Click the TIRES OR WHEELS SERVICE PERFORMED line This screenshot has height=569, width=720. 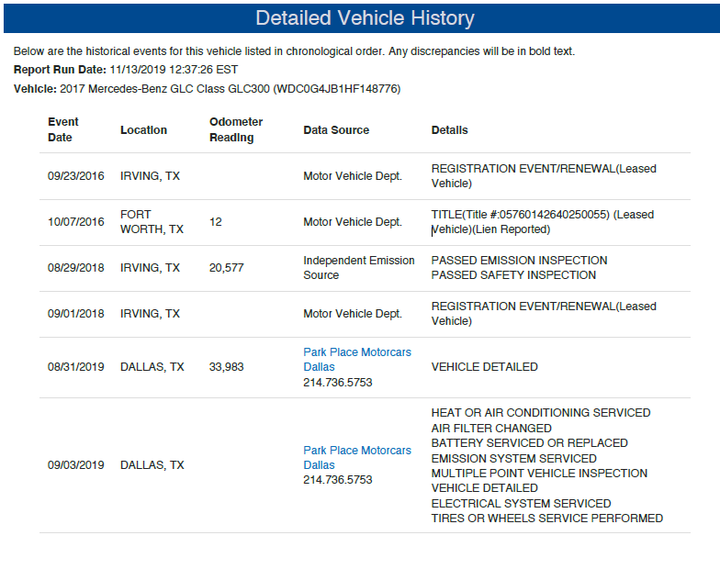point(547,518)
